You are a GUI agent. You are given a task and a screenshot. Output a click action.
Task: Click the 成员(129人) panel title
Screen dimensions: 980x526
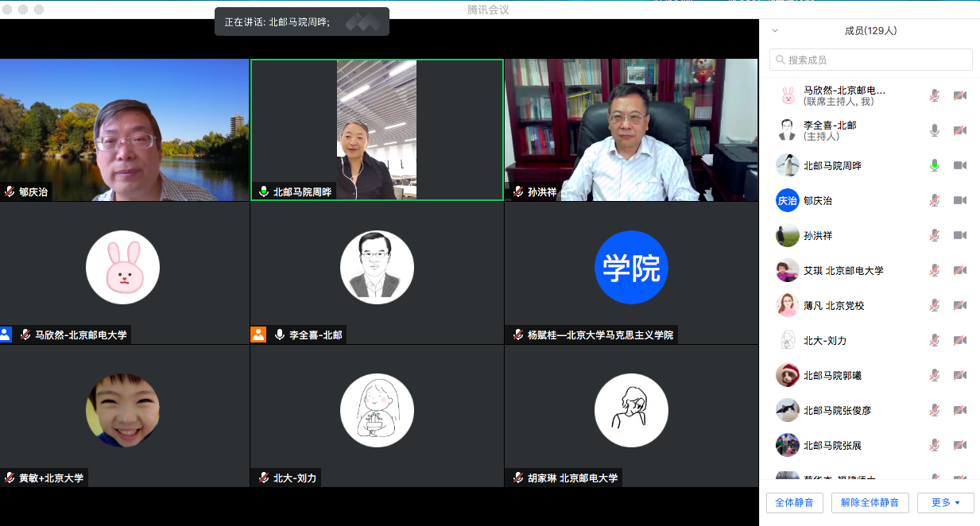pos(870,31)
